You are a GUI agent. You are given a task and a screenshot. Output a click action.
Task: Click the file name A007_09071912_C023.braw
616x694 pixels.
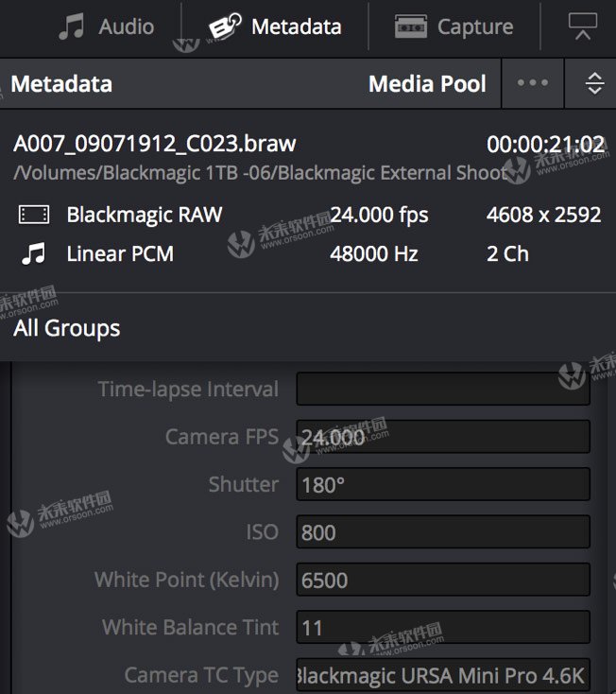(x=155, y=144)
